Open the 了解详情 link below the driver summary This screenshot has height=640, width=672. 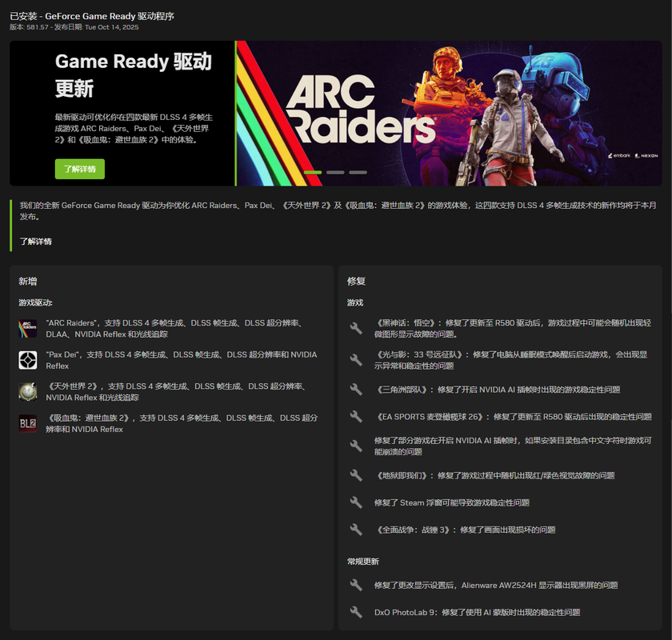tap(35, 242)
